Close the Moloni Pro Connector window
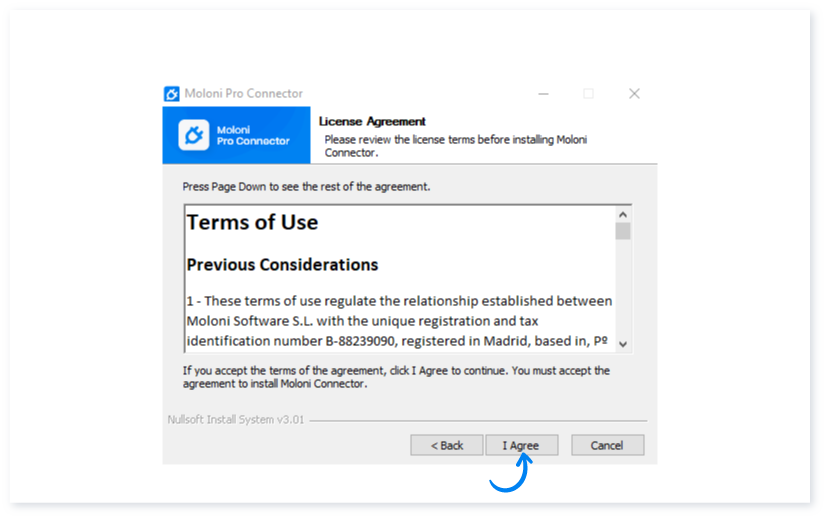The height and width of the screenshot is (517, 824). pyautogui.click(x=634, y=94)
